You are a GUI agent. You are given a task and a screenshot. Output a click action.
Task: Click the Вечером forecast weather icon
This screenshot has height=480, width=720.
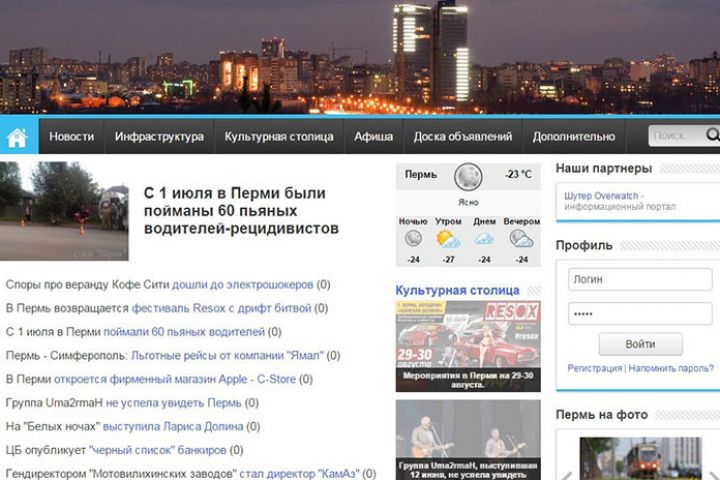pos(521,239)
